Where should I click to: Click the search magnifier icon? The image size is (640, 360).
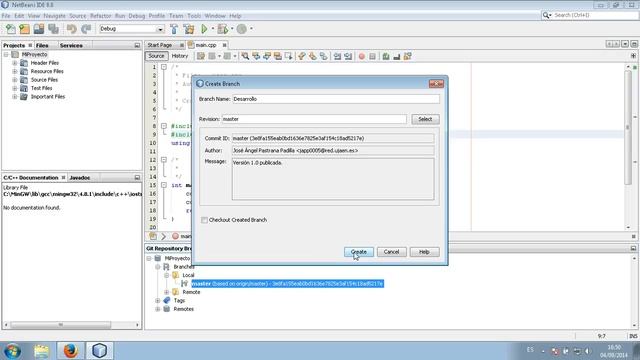pos(547,15)
